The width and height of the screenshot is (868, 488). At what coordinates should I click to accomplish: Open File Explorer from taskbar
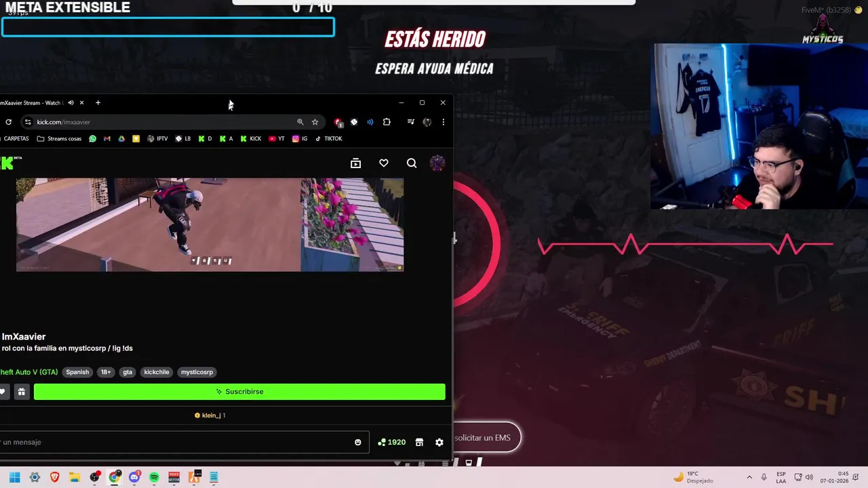coord(75,477)
